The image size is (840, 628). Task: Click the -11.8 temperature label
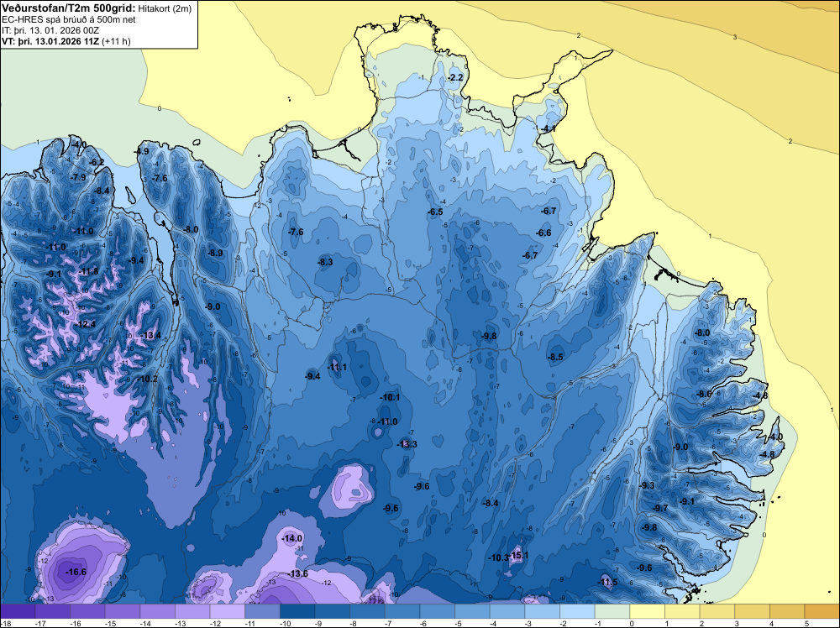coord(88,271)
